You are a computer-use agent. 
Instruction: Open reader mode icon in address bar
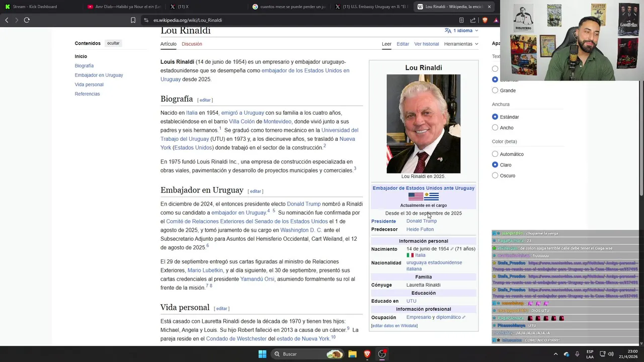[461, 20]
